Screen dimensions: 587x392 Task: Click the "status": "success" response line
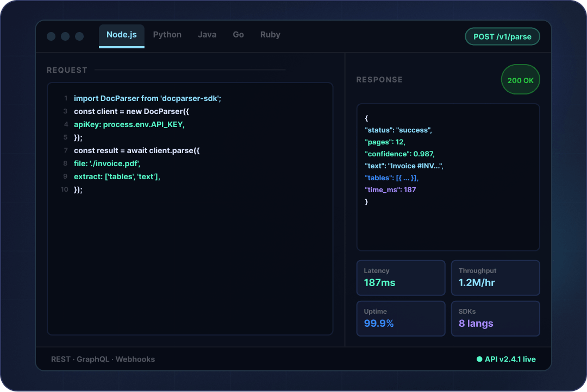[398, 130]
